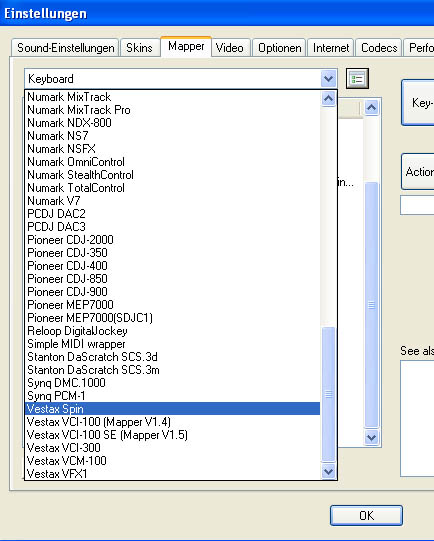Viewport: 434px width, 541px height.
Task: Select PCDJ DAC3
Action: point(172,227)
